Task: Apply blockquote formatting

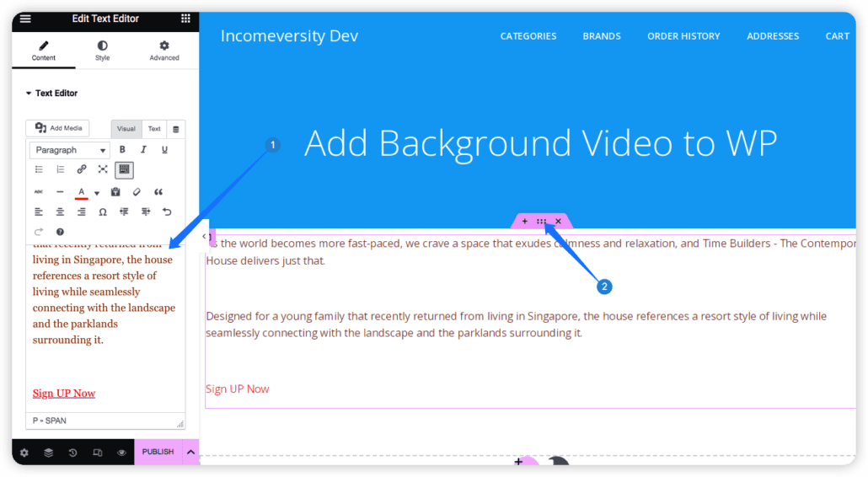Action: click(x=158, y=192)
